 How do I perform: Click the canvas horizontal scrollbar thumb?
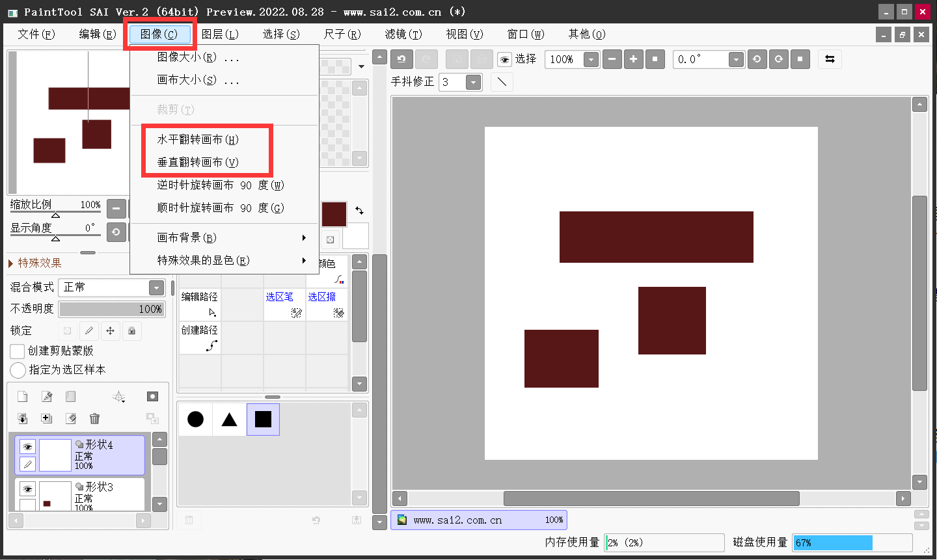point(651,499)
